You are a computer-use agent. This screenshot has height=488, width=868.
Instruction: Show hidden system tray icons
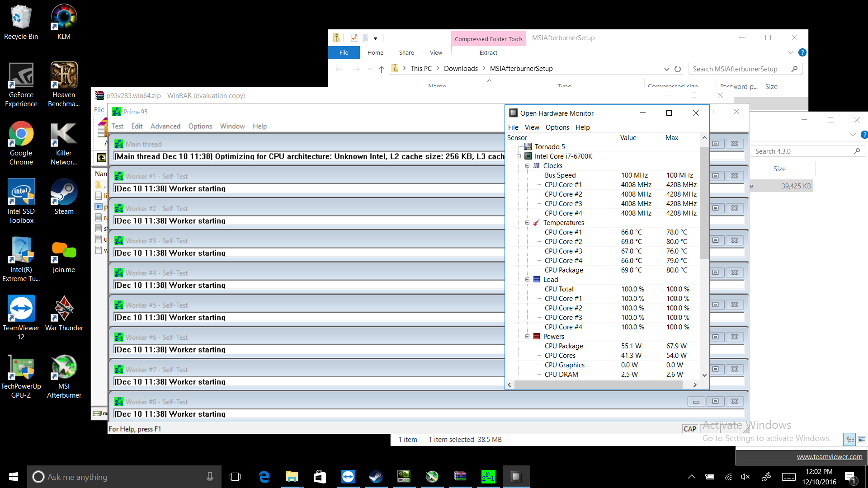[x=691, y=477]
